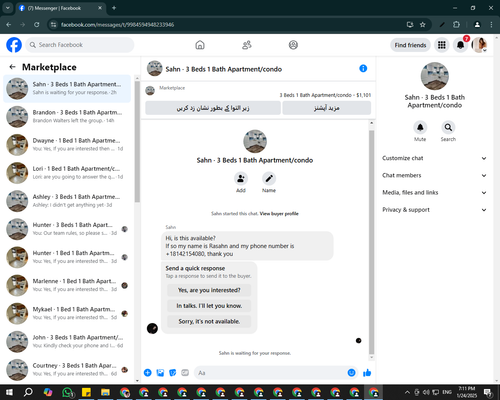Open browser menu three dots
500x400 pixels.
pos(491,25)
